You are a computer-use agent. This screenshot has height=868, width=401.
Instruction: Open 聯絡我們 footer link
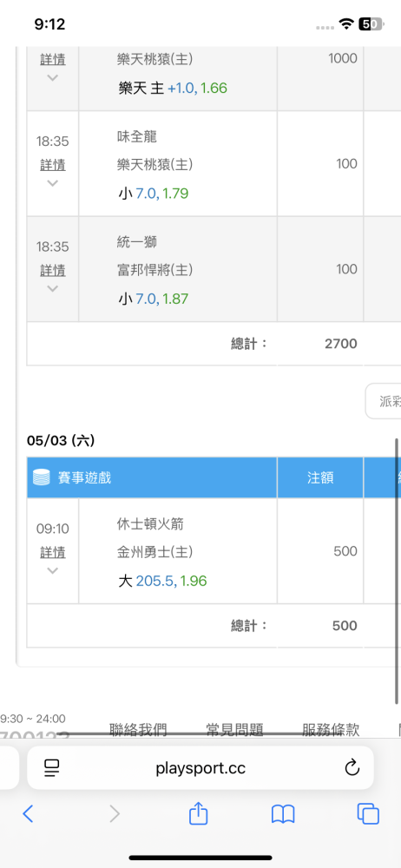(138, 730)
